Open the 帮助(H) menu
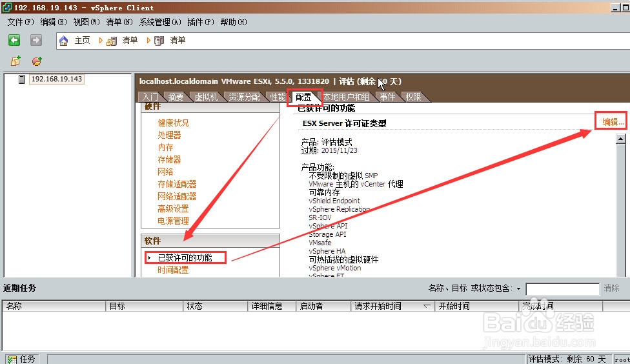The height and width of the screenshot is (364, 630). click(x=234, y=22)
